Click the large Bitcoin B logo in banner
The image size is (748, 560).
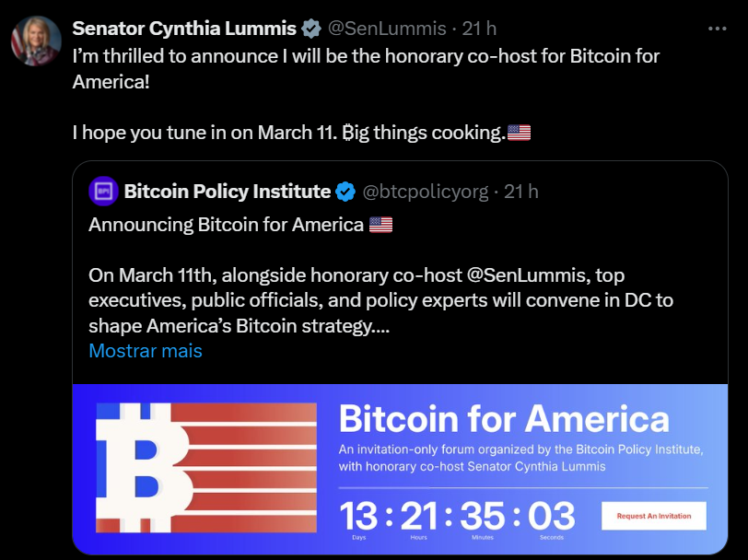pos(138,470)
